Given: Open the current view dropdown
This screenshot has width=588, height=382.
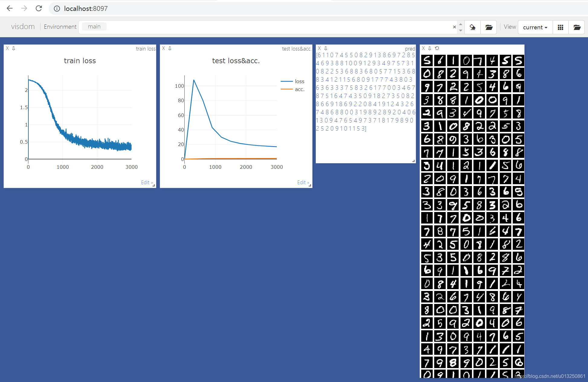Looking at the screenshot, I should pyautogui.click(x=535, y=27).
